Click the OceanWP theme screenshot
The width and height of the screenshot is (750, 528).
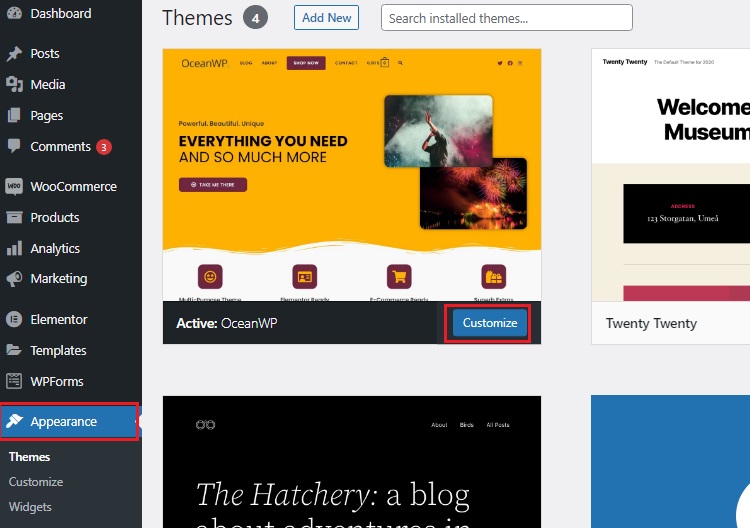point(352,175)
